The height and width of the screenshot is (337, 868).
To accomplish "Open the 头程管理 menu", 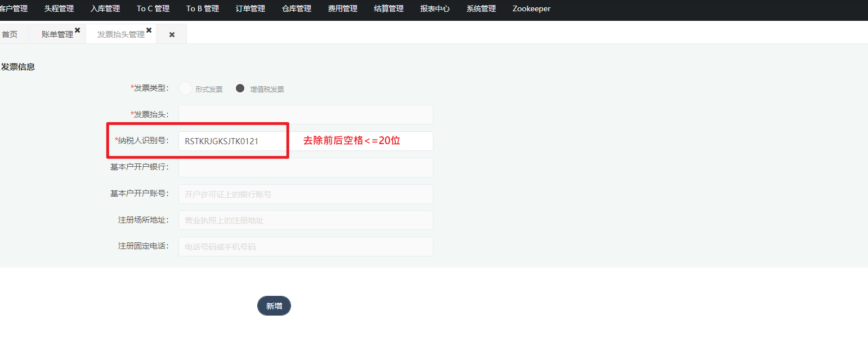I will point(59,9).
